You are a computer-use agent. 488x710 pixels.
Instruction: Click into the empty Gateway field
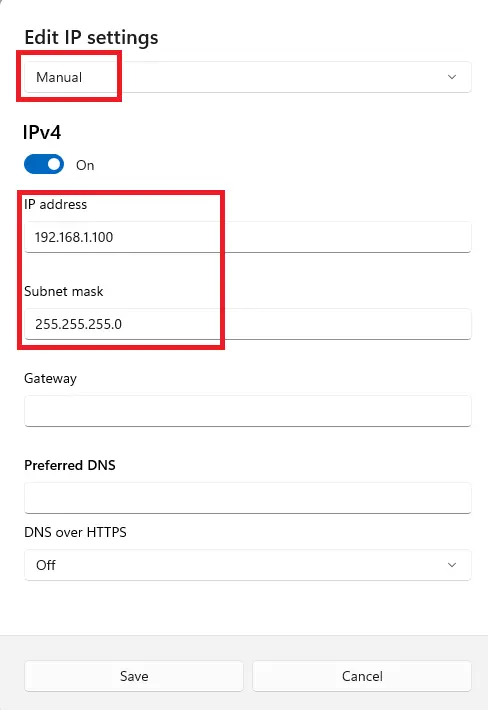[248, 411]
